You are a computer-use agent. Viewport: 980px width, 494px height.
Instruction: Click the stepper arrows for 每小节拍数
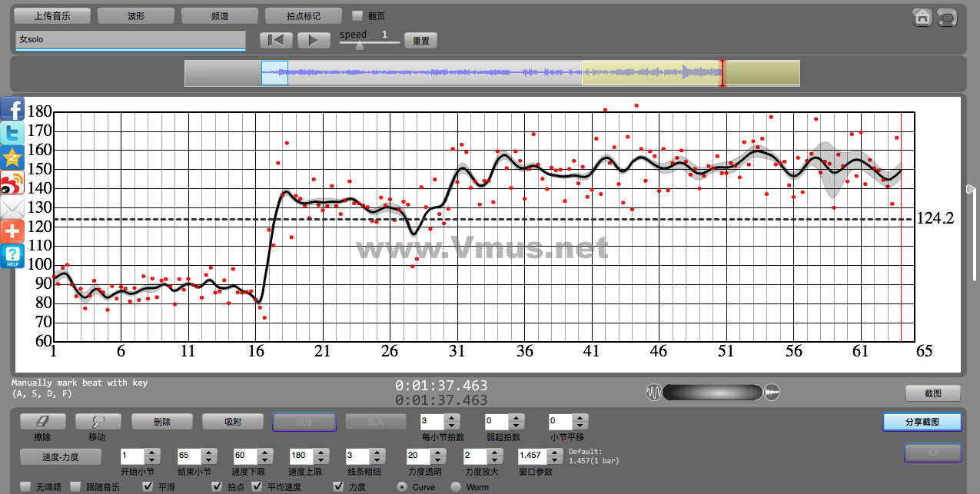click(452, 422)
